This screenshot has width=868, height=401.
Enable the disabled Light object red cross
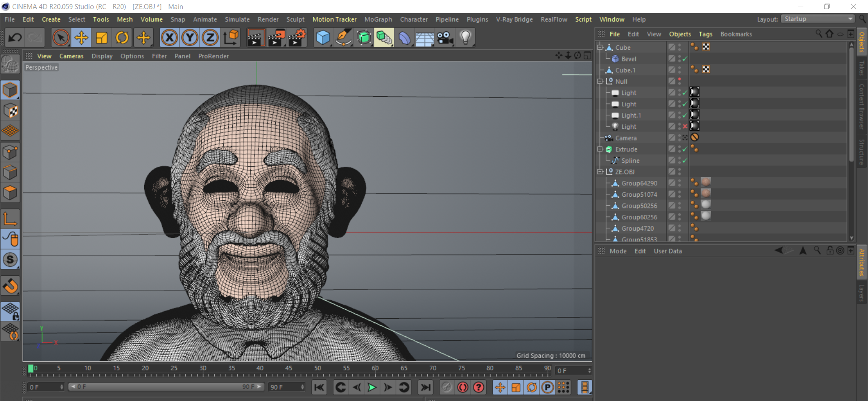pyautogui.click(x=685, y=127)
